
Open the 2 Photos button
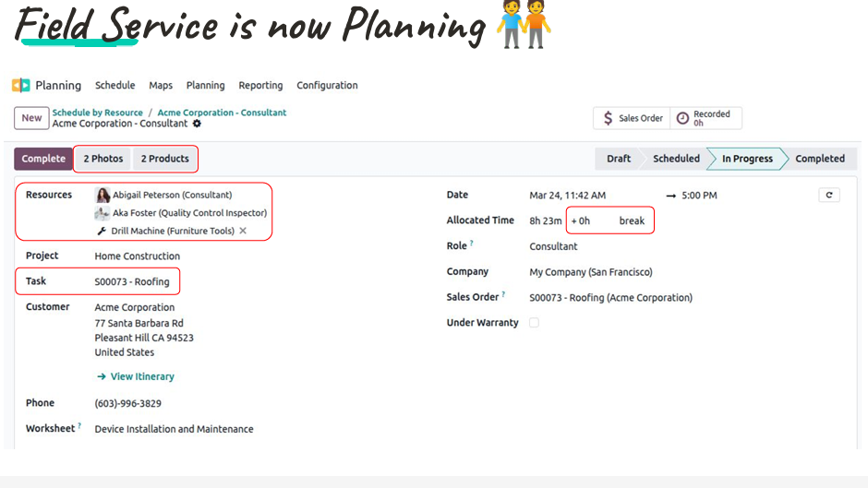click(103, 159)
